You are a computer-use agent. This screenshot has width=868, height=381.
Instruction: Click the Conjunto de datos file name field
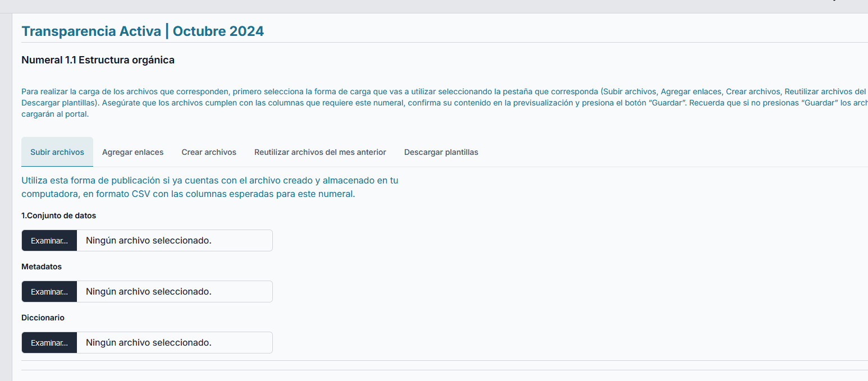(174, 241)
